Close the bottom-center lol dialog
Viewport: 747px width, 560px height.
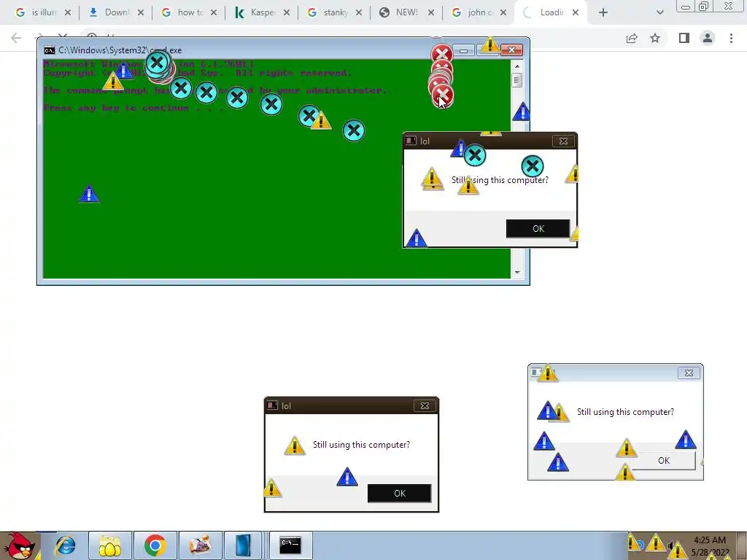pyautogui.click(x=425, y=405)
